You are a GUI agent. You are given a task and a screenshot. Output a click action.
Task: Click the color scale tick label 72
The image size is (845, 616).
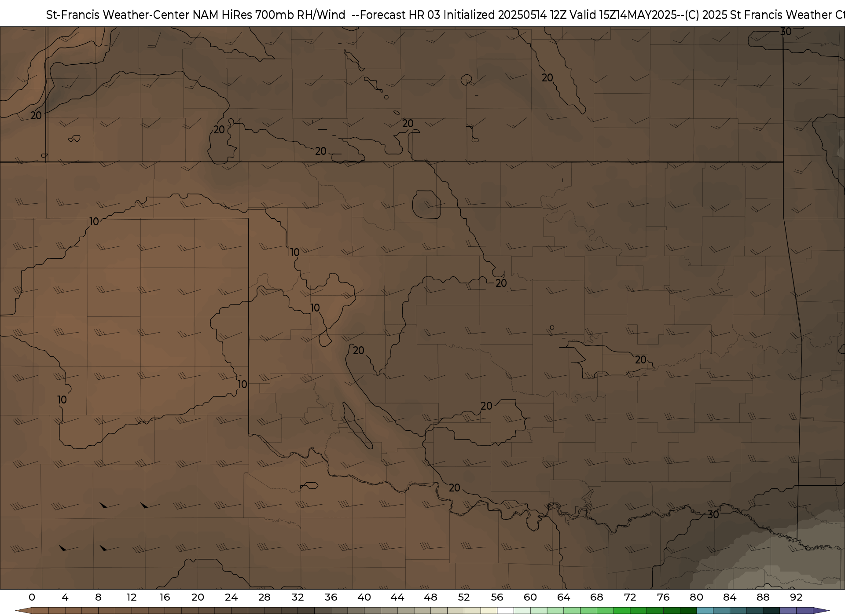tap(630, 597)
